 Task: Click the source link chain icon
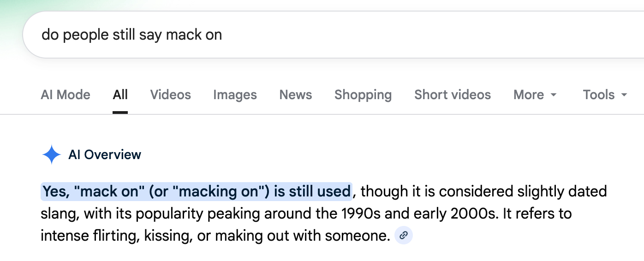point(404,236)
